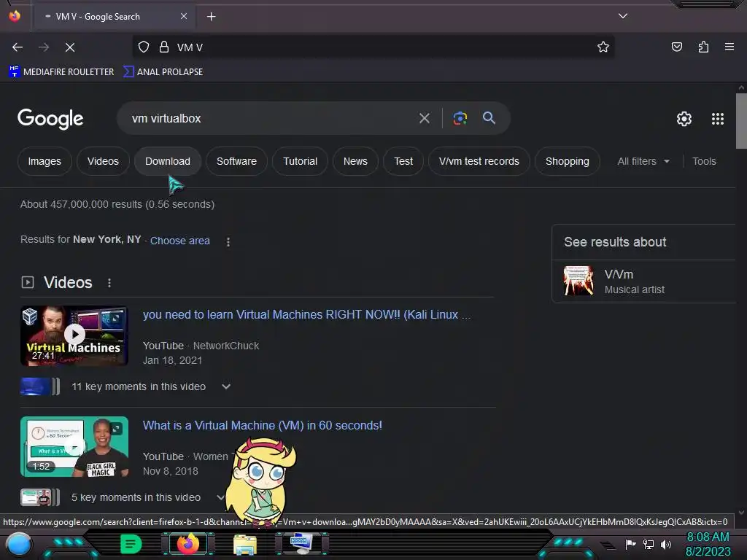Expand the All filters dropdown
747x560 pixels.
(643, 161)
